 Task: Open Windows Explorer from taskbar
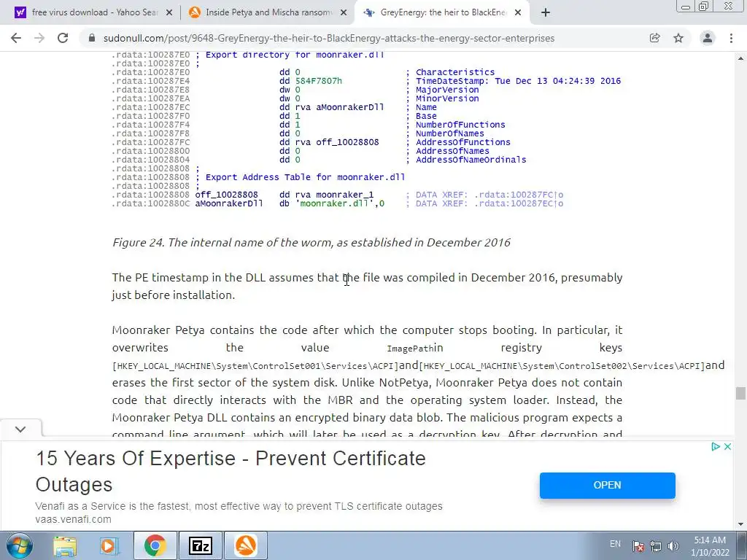coord(65,545)
